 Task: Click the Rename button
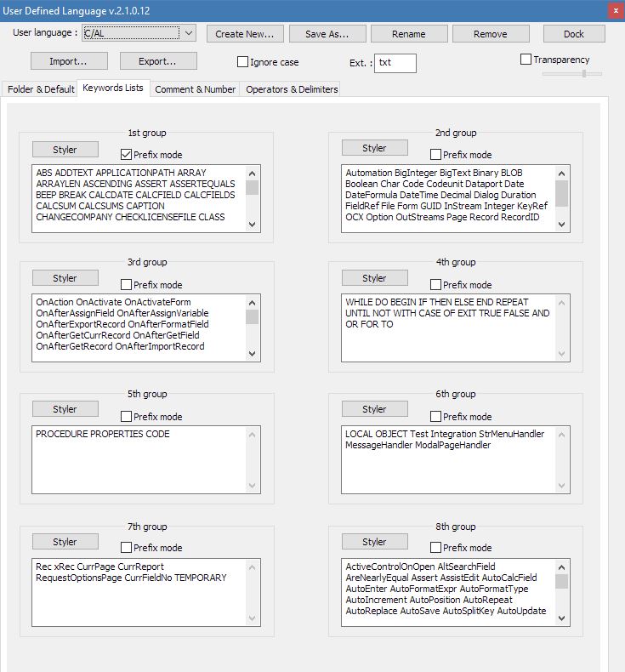coord(409,34)
